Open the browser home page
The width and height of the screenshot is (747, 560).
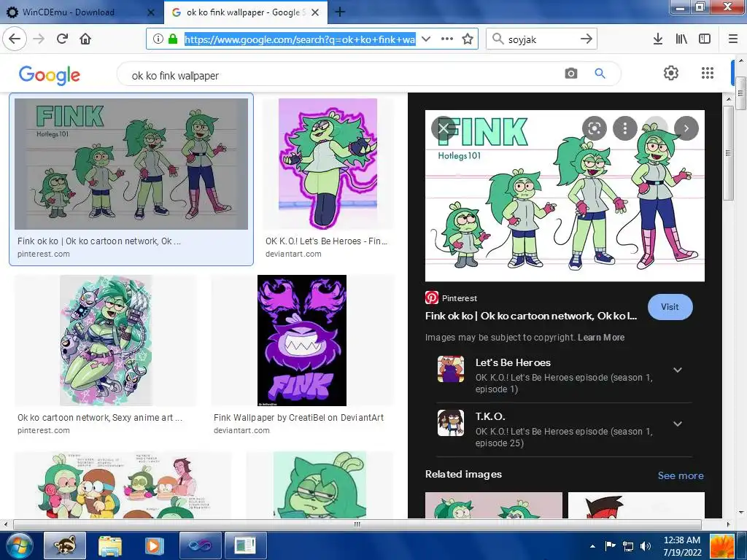[85, 39]
